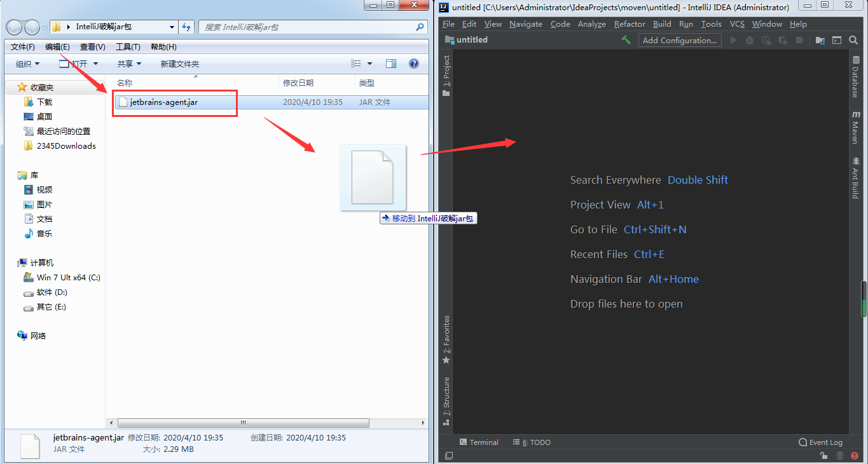Open IntelliJ Help menu

pos(798,24)
